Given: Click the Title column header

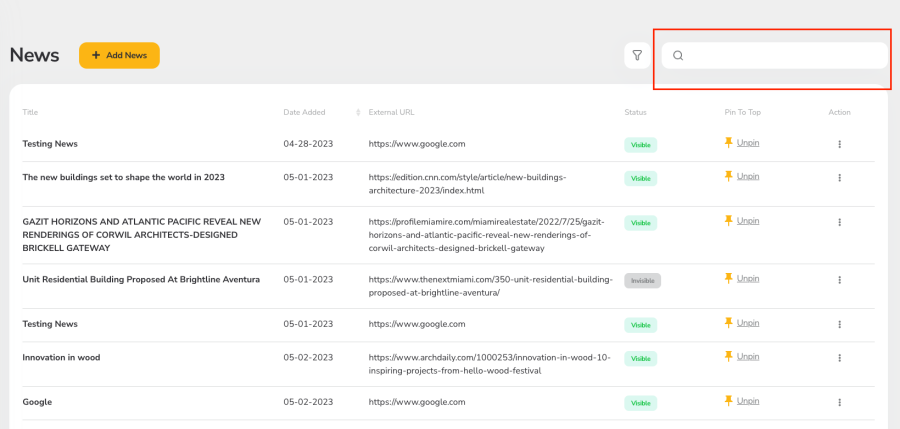Looking at the screenshot, I should click(x=30, y=112).
